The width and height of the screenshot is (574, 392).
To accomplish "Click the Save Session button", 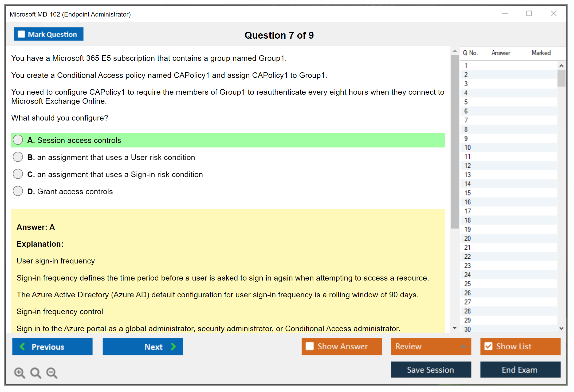I will point(431,370).
